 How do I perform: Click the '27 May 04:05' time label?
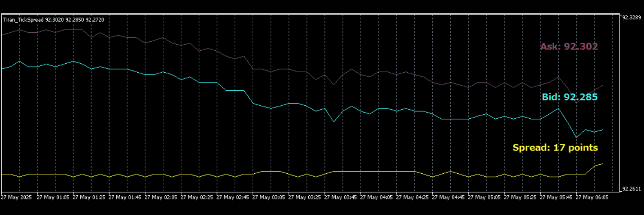tap(377, 197)
